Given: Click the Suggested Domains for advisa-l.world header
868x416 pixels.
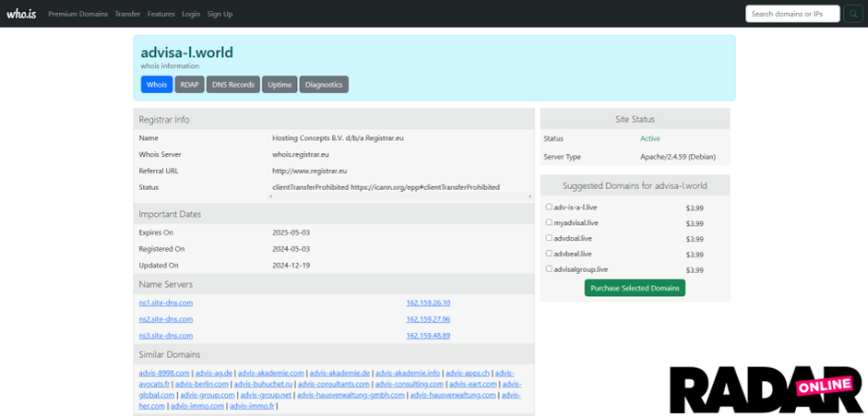Looking at the screenshot, I should click(x=635, y=185).
